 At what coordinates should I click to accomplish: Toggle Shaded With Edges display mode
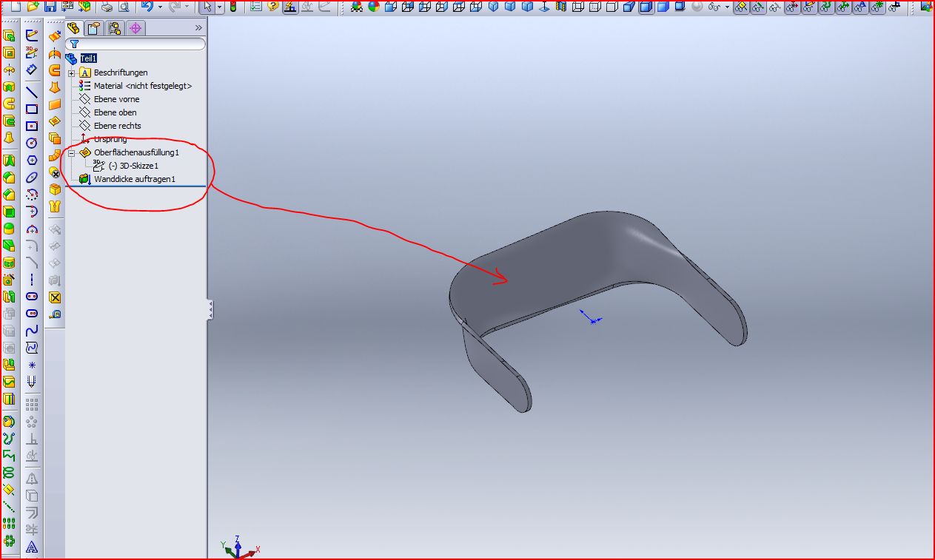pos(645,7)
